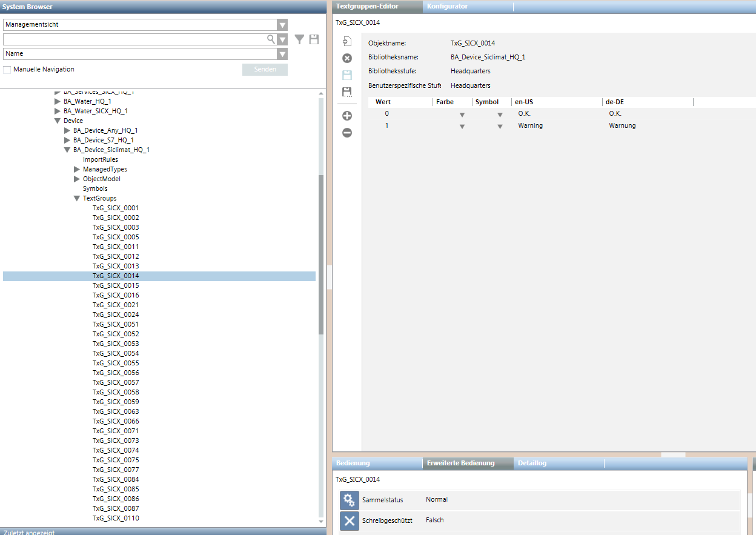This screenshot has width=756, height=535.
Task: Collapse the TextGroups tree node
Action: [x=77, y=198]
